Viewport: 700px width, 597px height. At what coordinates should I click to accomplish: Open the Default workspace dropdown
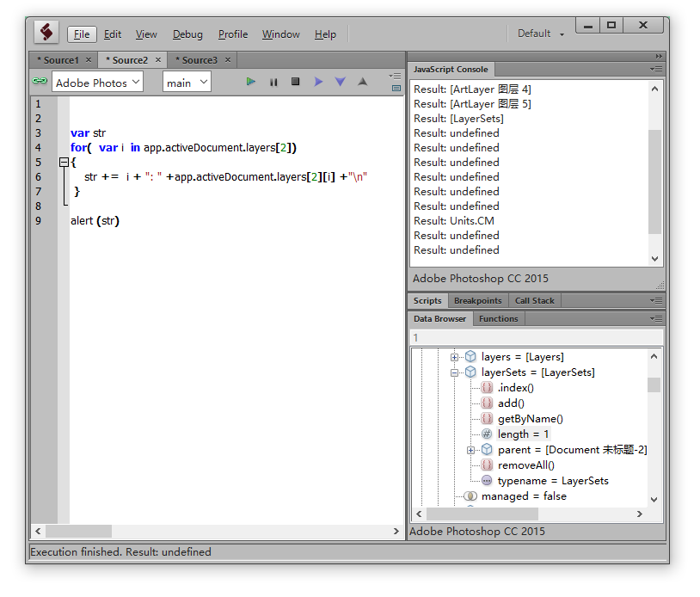(x=541, y=34)
